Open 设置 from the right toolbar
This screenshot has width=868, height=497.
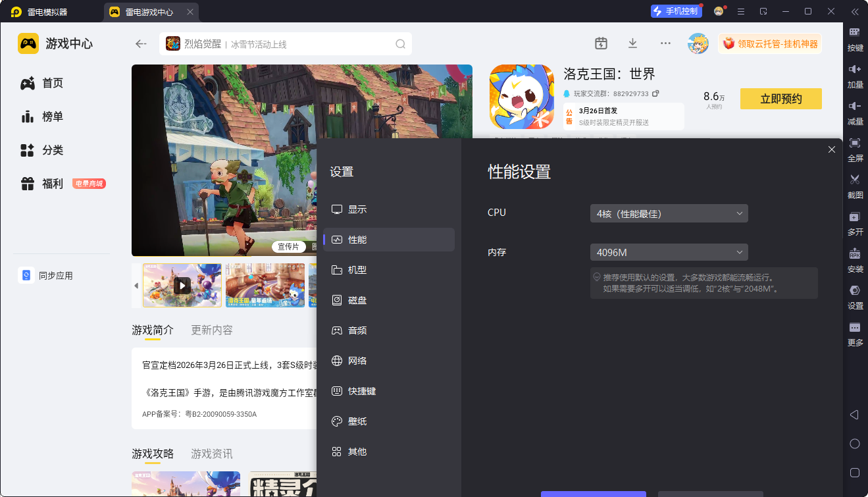855,297
